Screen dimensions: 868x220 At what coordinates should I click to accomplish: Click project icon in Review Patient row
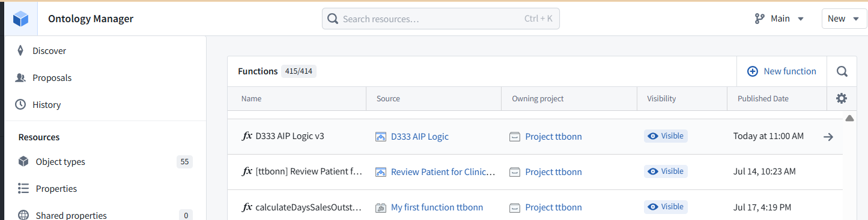[x=515, y=172]
